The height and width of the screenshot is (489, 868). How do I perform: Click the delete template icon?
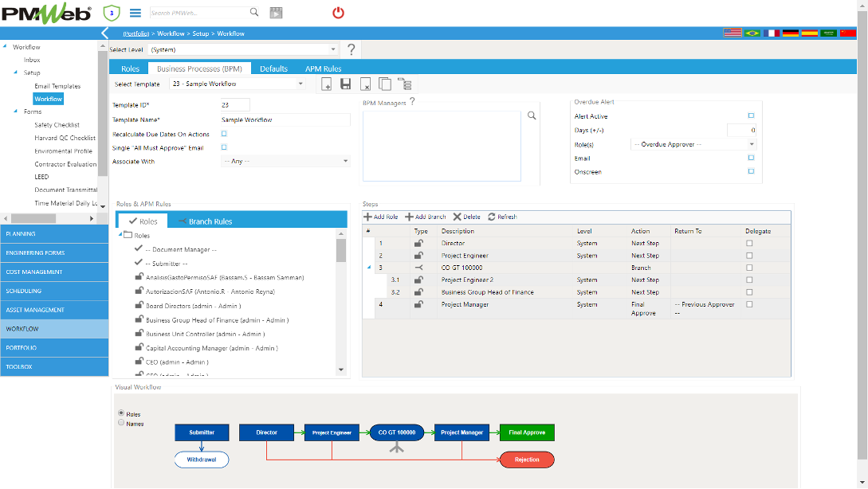pyautogui.click(x=365, y=84)
